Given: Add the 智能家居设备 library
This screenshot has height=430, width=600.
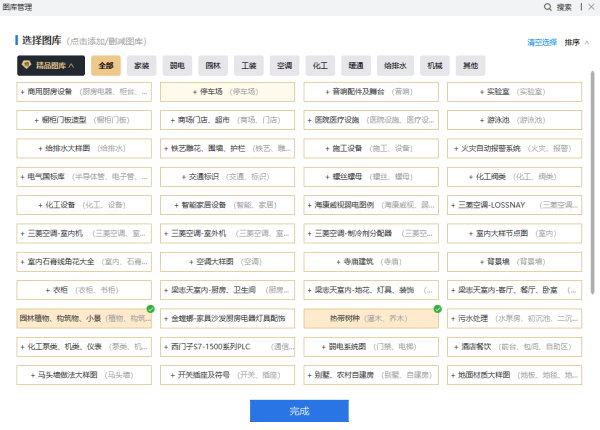Looking at the screenshot, I should coord(227,205).
